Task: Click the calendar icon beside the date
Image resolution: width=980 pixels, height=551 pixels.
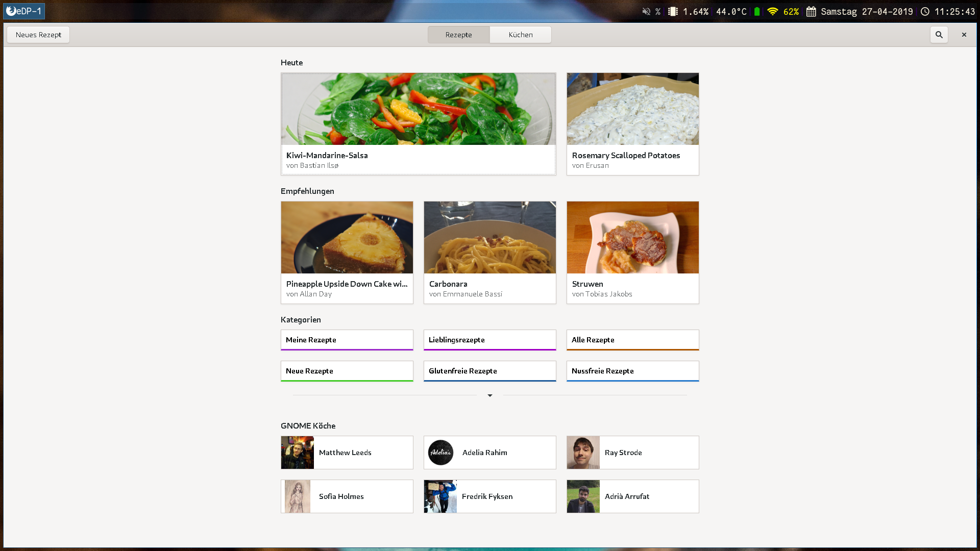Action: click(811, 11)
